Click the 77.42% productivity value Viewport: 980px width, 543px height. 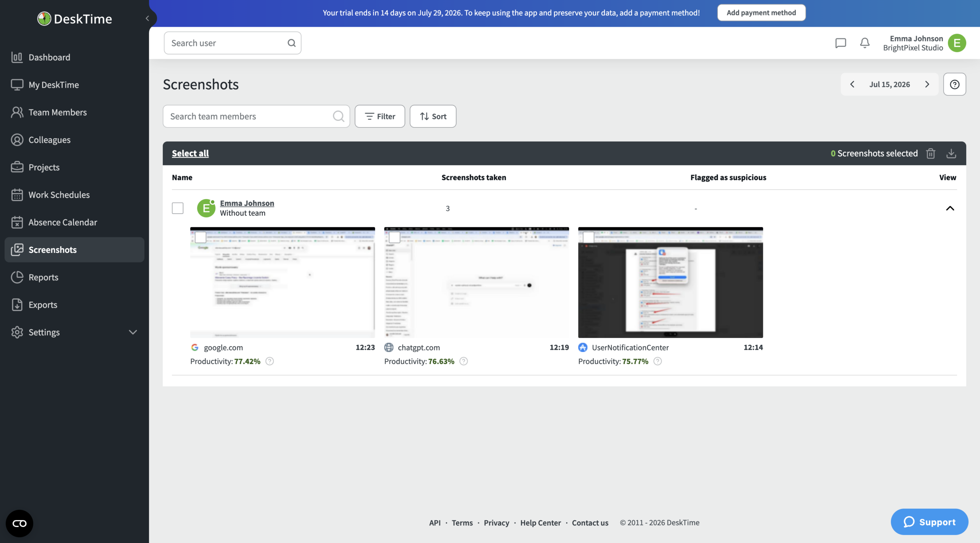click(x=247, y=361)
